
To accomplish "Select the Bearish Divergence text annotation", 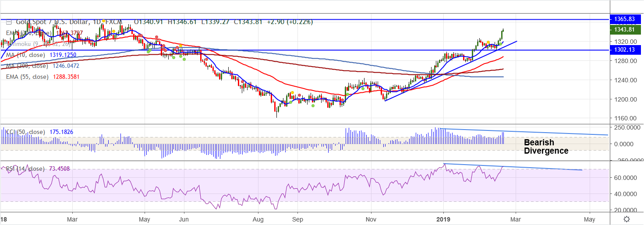I will pos(546,147).
